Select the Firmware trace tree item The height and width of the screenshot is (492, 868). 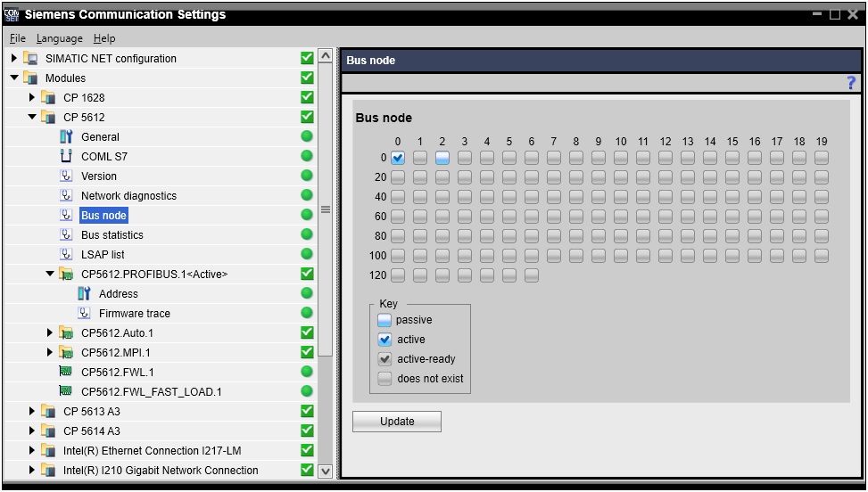point(135,314)
